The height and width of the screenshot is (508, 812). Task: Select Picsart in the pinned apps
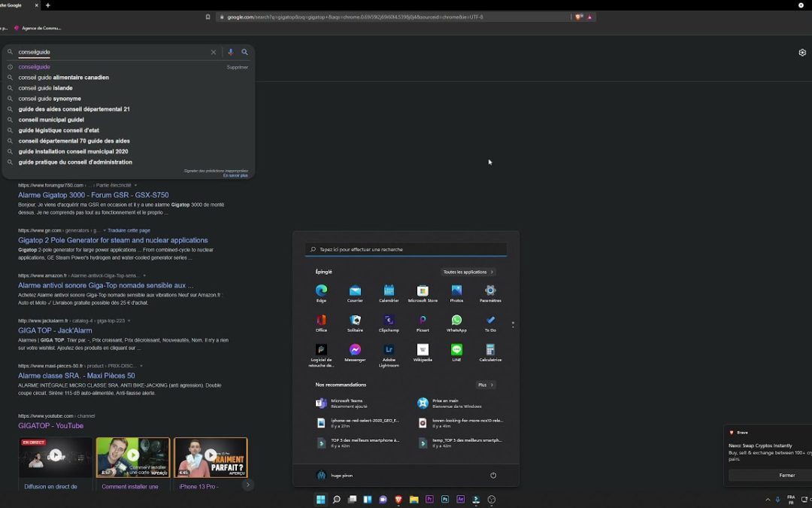tap(423, 320)
